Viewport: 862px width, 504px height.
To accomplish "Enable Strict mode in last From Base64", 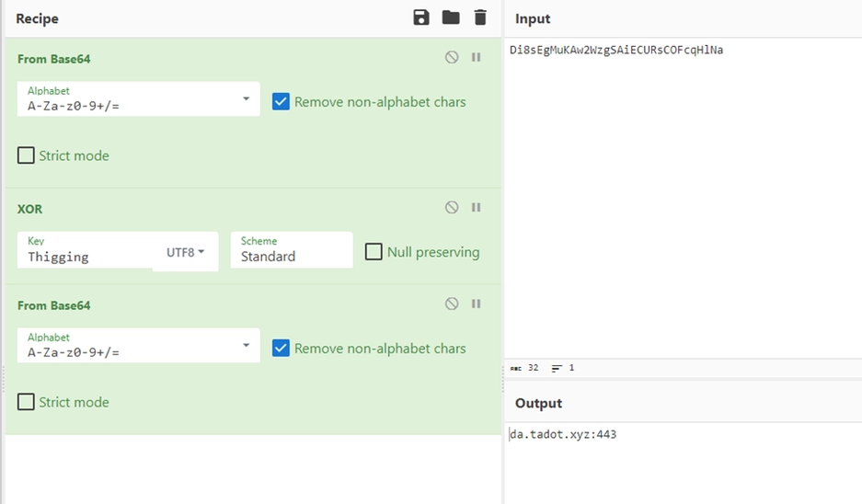I will click(27, 402).
